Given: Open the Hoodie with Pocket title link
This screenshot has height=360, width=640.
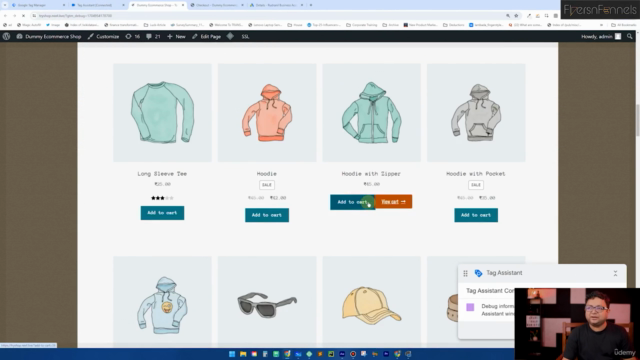Looking at the screenshot, I should point(476,173).
